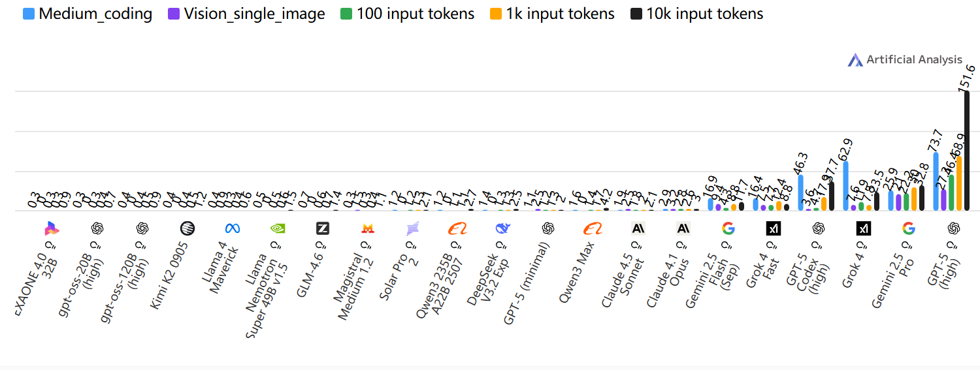Image resolution: width=980 pixels, height=370 pixels.
Task: Click the GPT-5 (minimal) axis label
Action: coord(526,282)
